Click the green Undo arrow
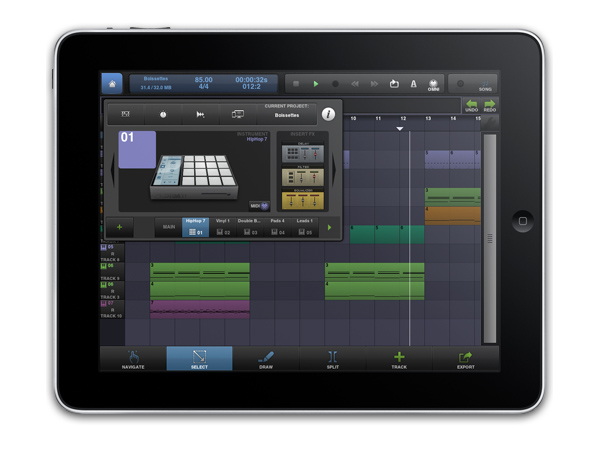This screenshot has width=600, height=450. (471, 106)
